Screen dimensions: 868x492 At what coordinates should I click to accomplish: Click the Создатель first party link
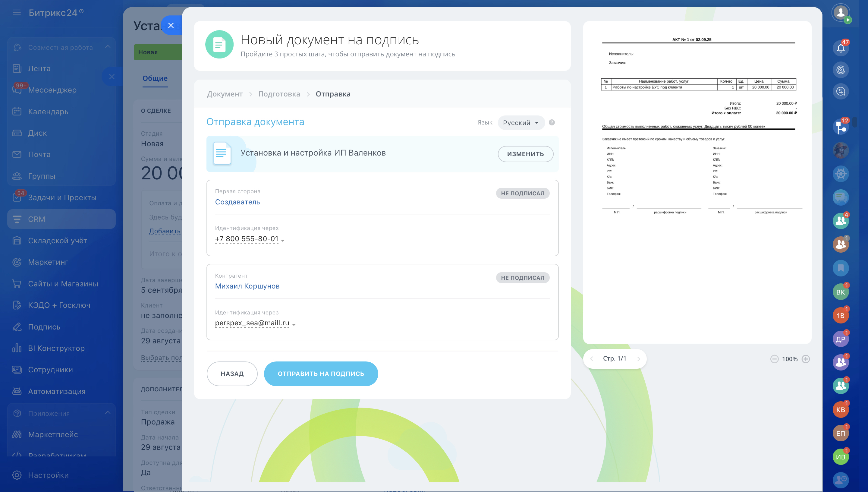click(x=237, y=202)
